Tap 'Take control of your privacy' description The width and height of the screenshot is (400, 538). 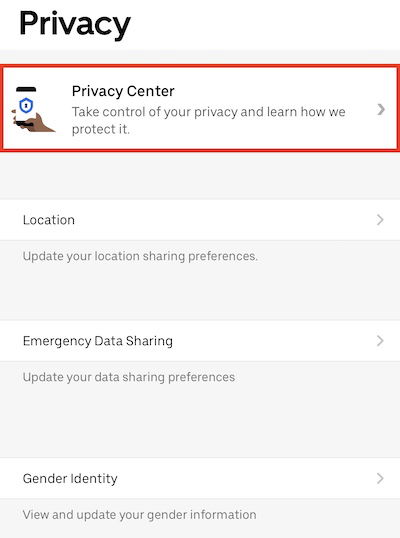(209, 120)
